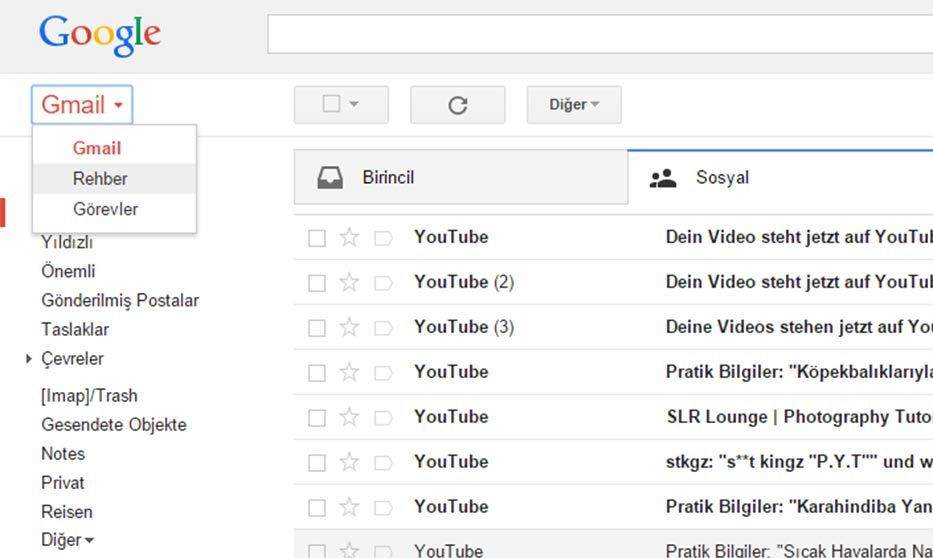
Task: Star the YouTube (3) email
Action: 349,327
